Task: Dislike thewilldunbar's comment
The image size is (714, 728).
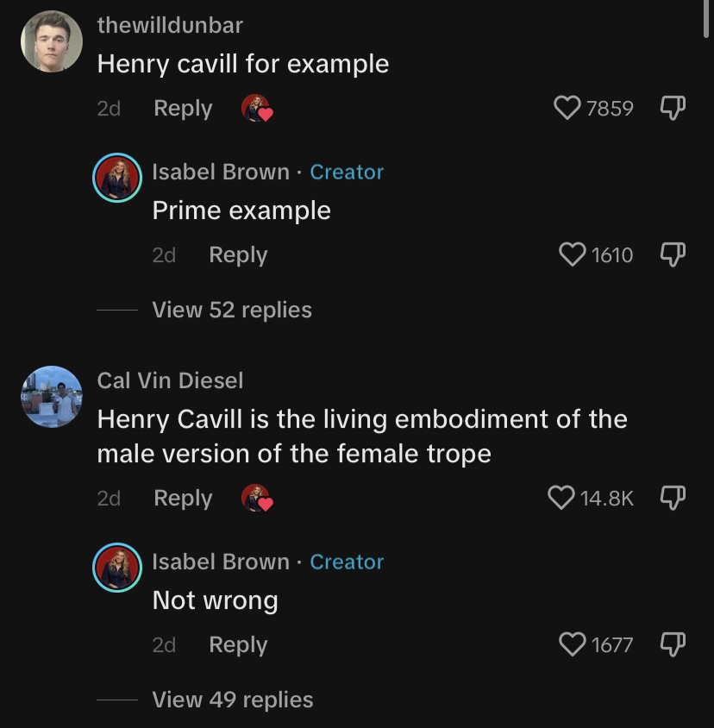Action: 673,108
